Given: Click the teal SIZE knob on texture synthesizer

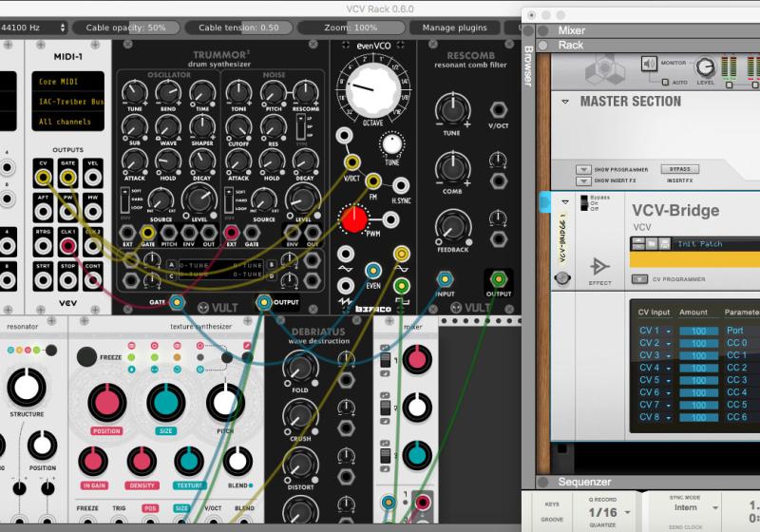Looking at the screenshot, I should click(x=165, y=402).
